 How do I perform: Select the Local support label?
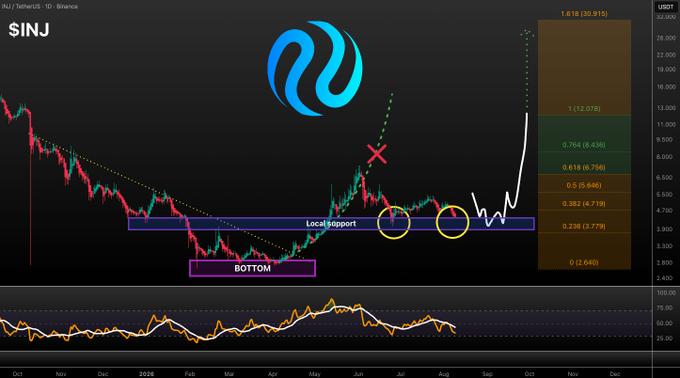point(331,224)
